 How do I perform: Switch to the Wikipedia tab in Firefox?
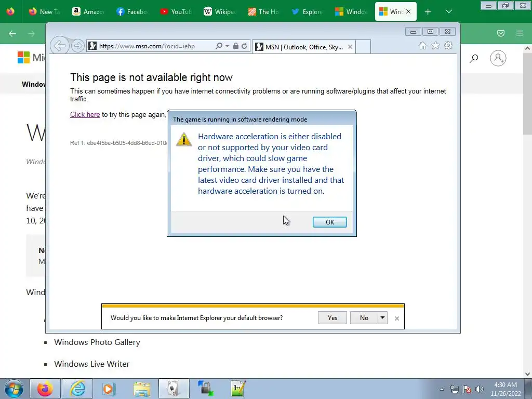[220, 11]
